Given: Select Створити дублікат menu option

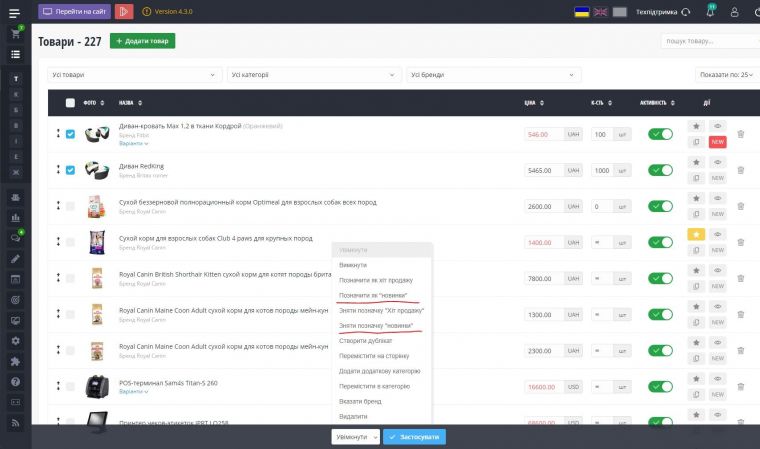Looking at the screenshot, I should coord(366,340).
